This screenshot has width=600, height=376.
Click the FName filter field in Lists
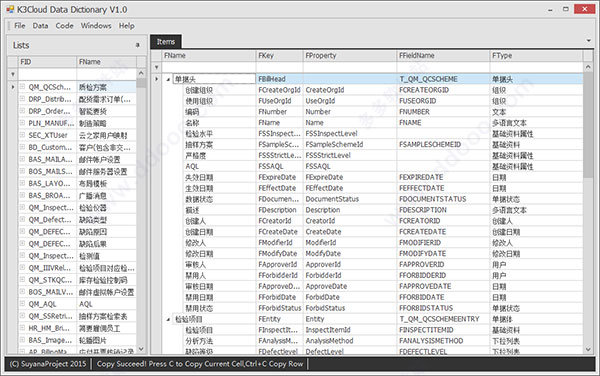(106, 74)
